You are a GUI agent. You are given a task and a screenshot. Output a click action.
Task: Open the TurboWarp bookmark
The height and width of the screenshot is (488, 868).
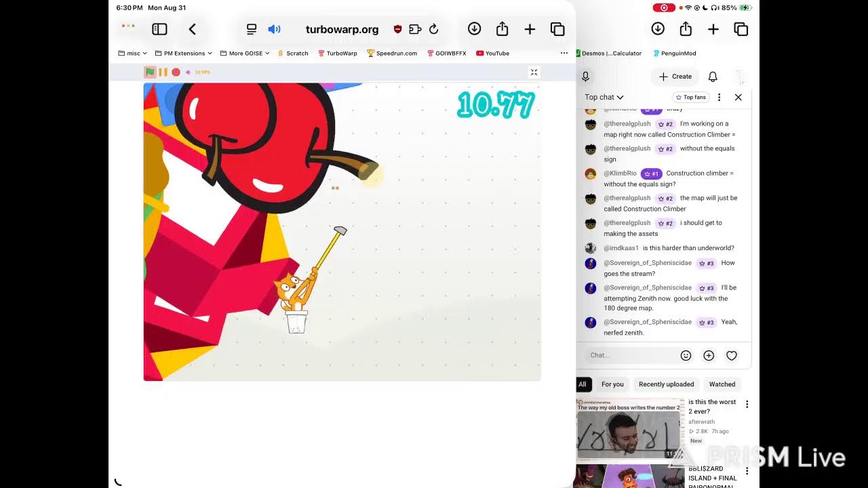pos(338,53)
